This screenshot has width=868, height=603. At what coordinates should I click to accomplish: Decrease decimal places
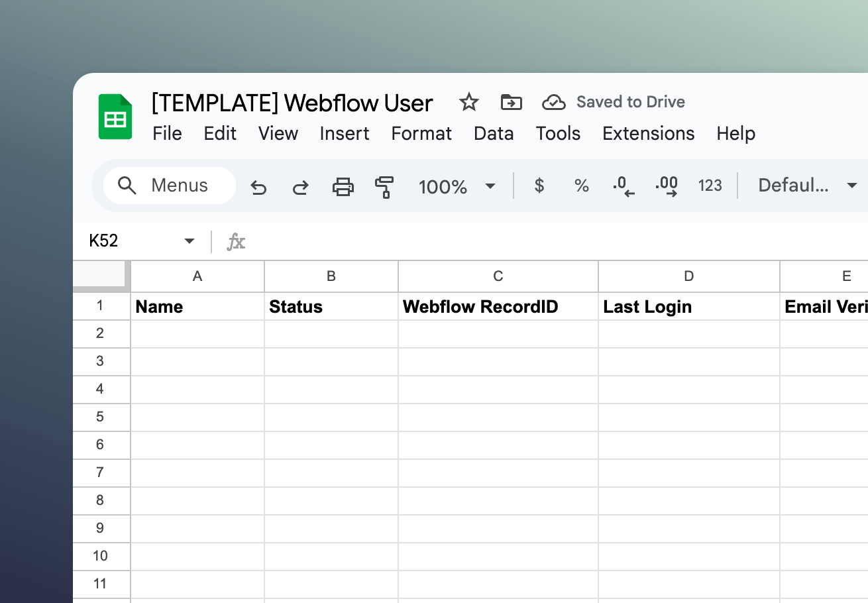click(624, 186)
